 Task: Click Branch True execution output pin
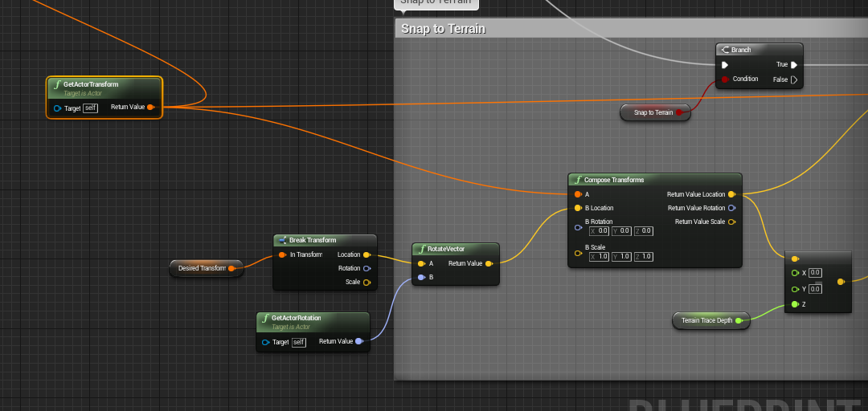tap(794, 65)
